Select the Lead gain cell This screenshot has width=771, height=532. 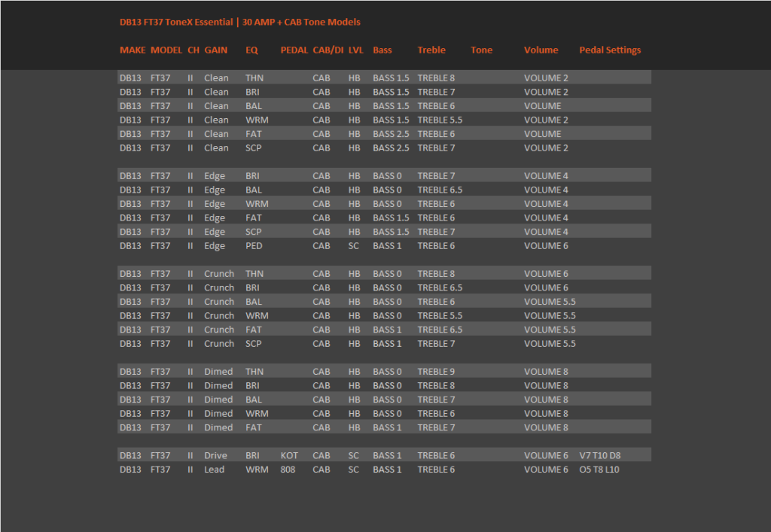[214, 470]
